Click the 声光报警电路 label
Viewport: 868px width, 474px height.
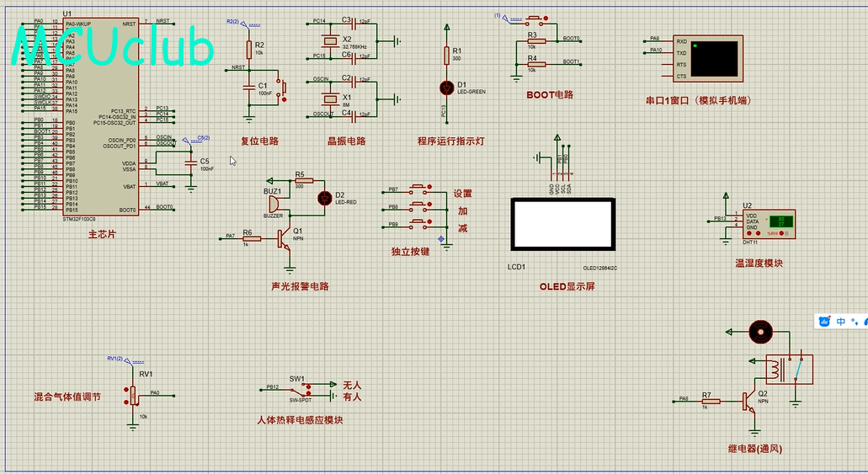[x=300, y=286]
